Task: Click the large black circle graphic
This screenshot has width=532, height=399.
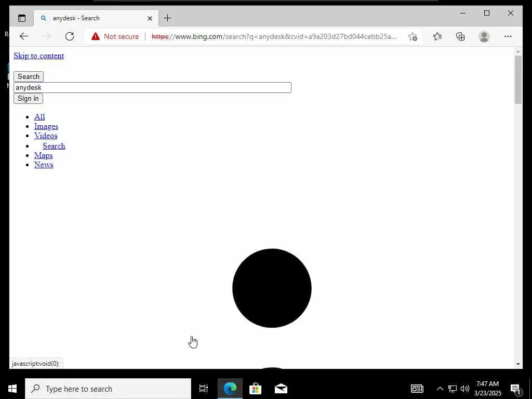Action: pos(272,288)
